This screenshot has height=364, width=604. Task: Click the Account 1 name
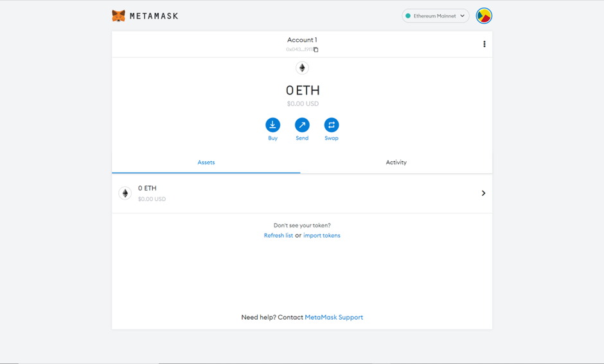(302, 40)
